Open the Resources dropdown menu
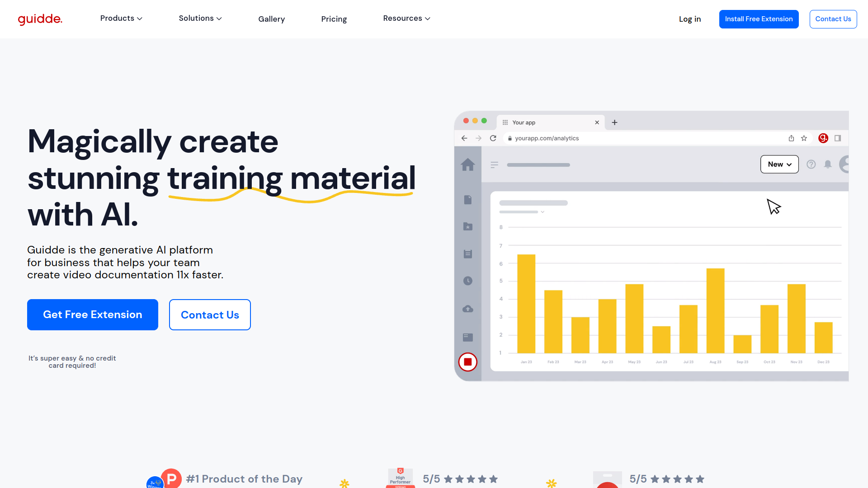The height and width of the screenshot is (488, 868). click(406, 19)
